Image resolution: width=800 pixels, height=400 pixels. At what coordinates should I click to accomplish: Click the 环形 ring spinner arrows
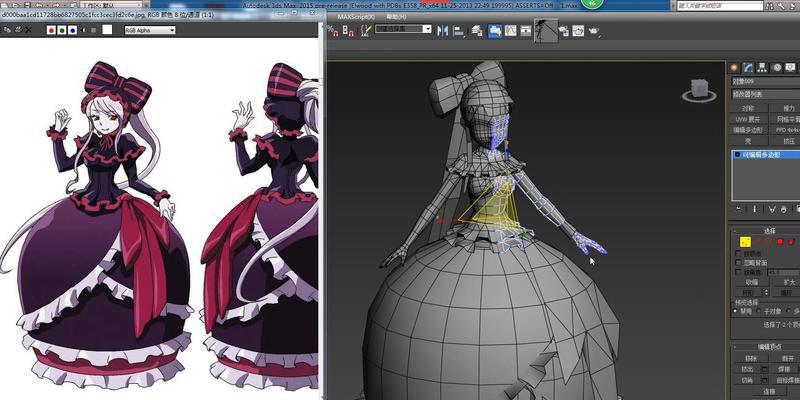tap(765, 293)
